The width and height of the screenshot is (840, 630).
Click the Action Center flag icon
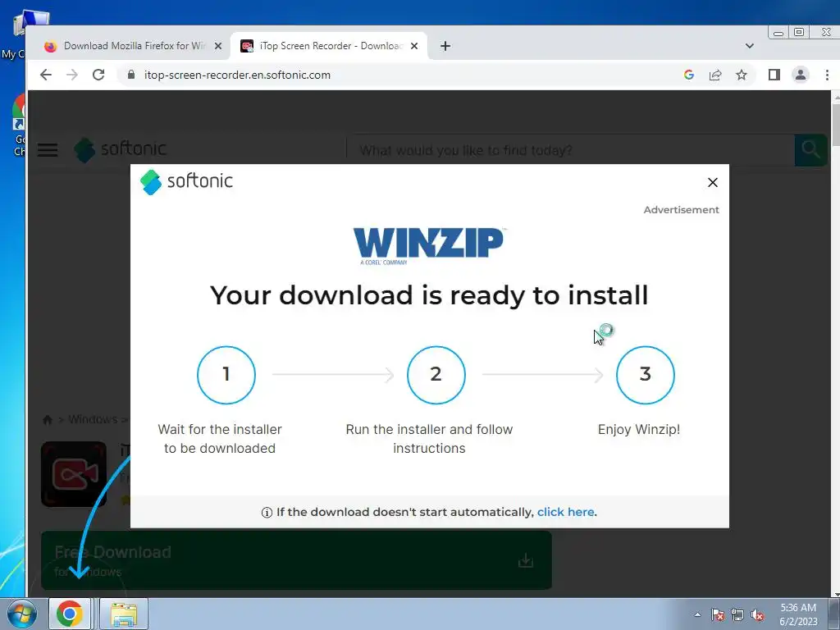pos(718,614)
